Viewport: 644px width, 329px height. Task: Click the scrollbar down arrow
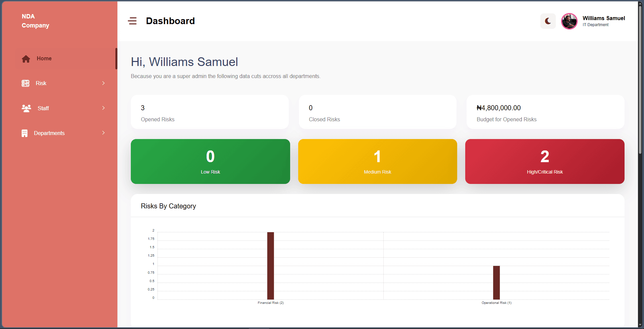pos(641,325)
